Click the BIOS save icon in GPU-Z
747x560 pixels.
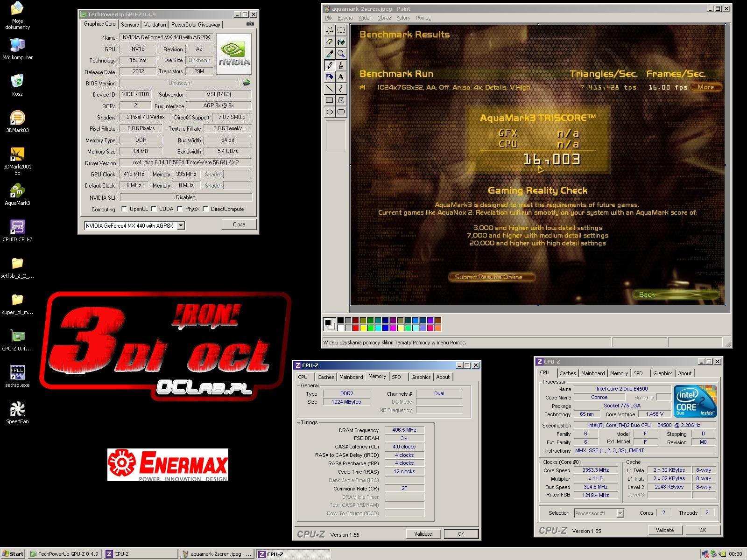[x=247, y=83]
